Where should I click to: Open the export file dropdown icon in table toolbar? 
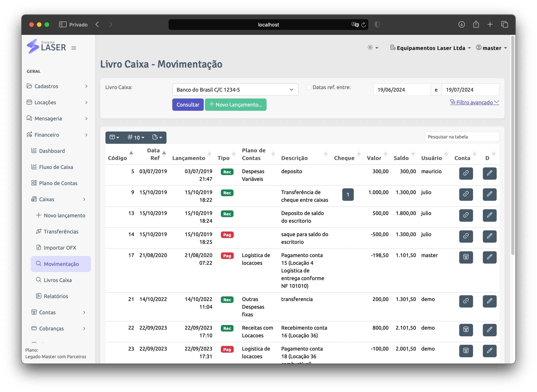point(157,137)
